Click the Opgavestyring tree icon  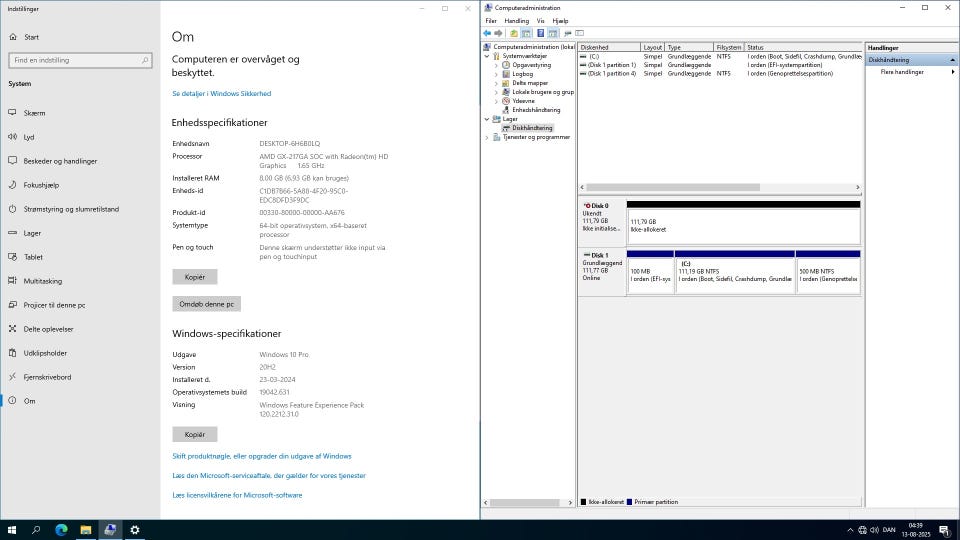506,65
